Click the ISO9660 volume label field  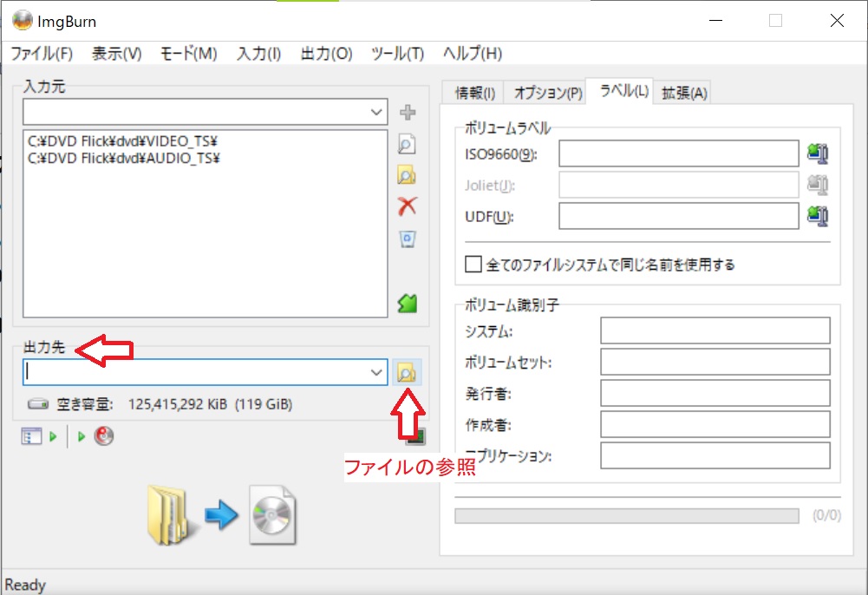click(679, 154)
